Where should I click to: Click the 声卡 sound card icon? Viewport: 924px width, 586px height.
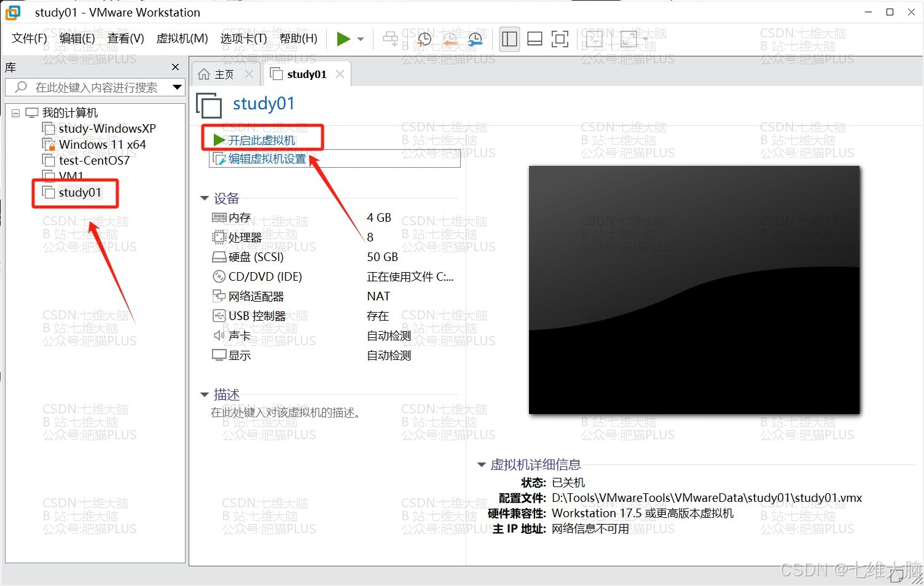(x=219, y=335)
